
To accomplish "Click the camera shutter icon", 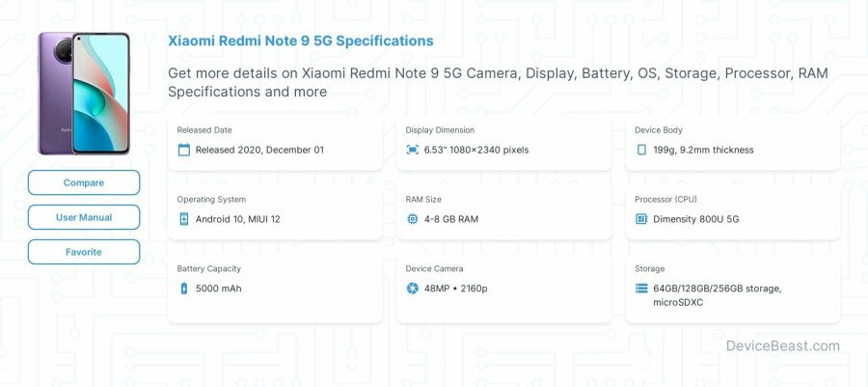I will click(x=413, y=289).
